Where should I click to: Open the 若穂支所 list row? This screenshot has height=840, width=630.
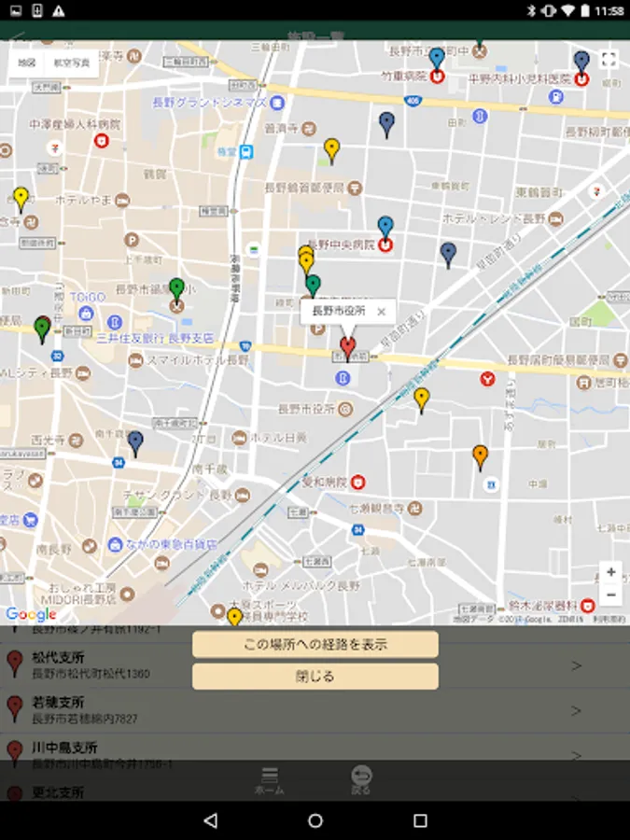(x=315, y=710)
